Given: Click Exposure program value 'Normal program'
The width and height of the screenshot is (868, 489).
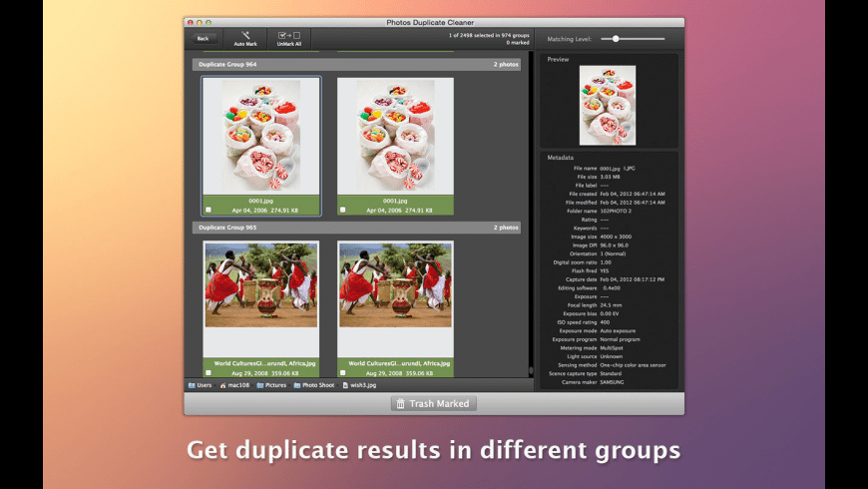Looking at the screenshot, I should pos(620,339).
